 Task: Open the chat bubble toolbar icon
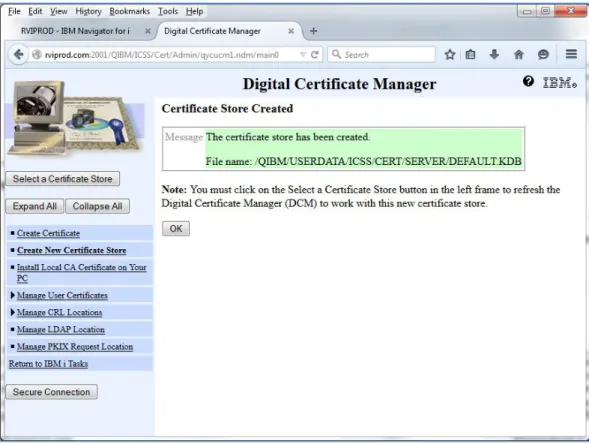click(x=543, y=55)
